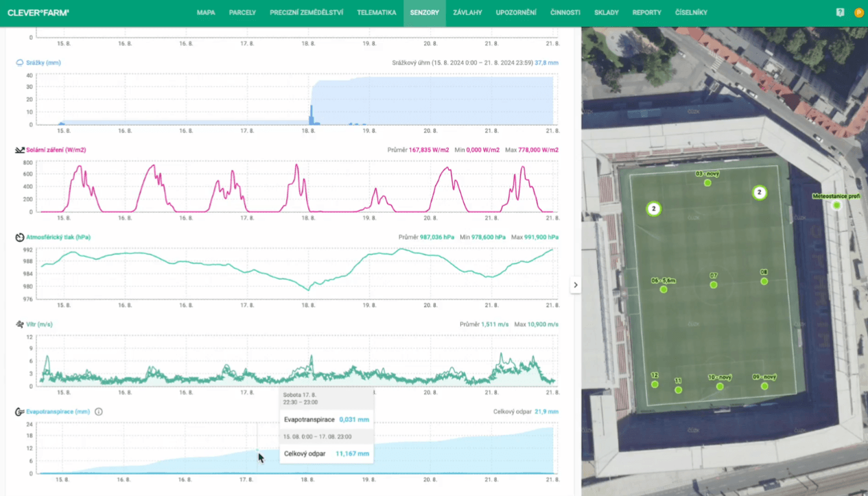Viewport: 868px width, 496px height.
Task: Click the rainfall total value 37,8 mm
Action: (x=546, y=62)
